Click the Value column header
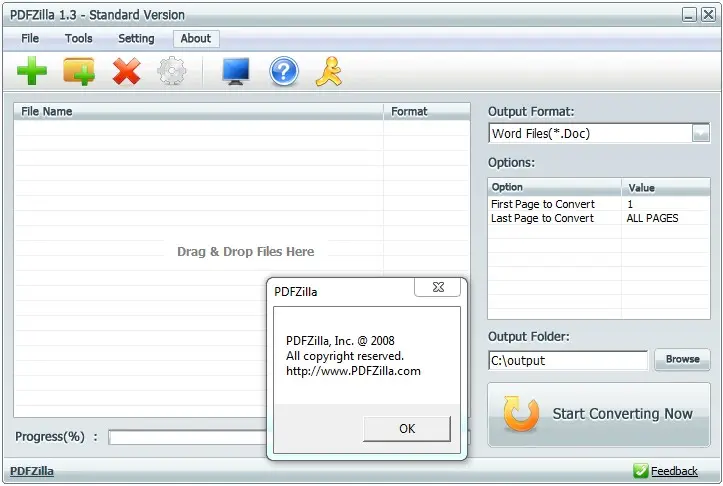Viewport: 723px width, 486px height. click(666, 187)
